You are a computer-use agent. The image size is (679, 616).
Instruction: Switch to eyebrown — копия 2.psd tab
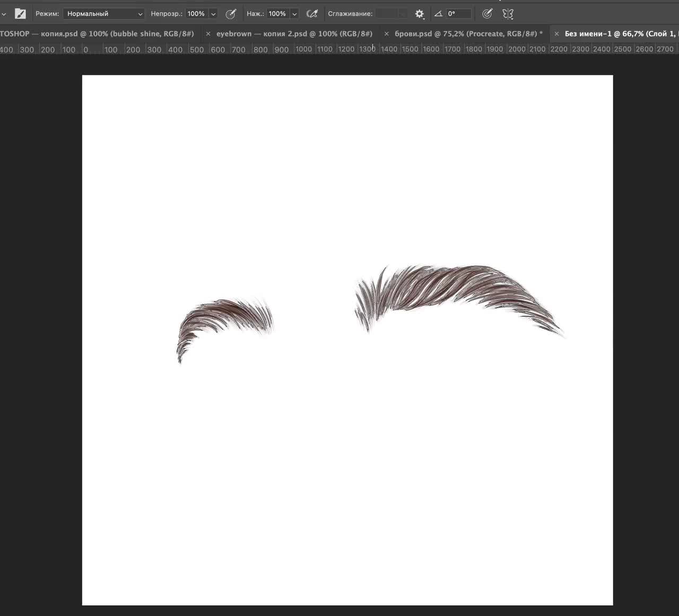point(294,33)
